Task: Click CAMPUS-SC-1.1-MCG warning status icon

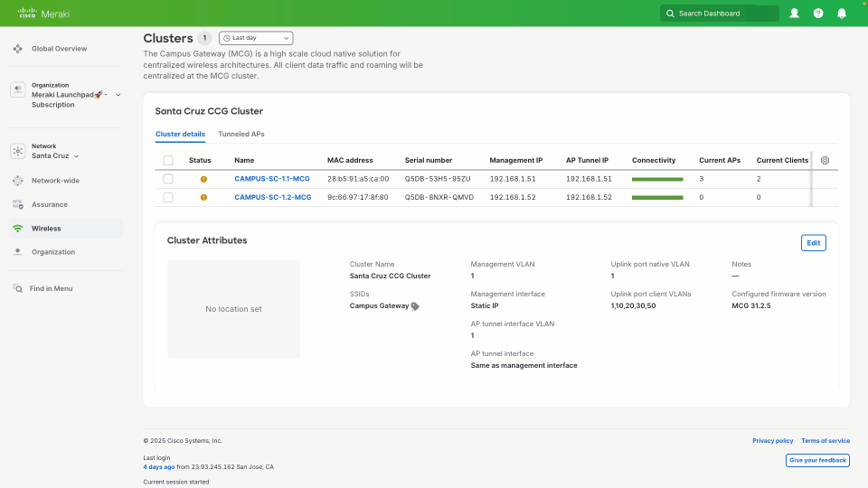Action: pyautogui.click(x=203, y=179)
